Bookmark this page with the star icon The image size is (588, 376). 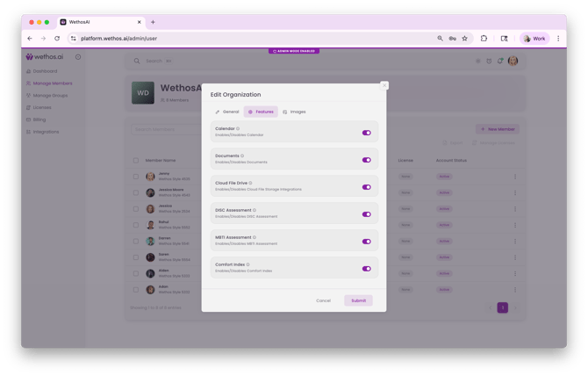tap(464, 39)
